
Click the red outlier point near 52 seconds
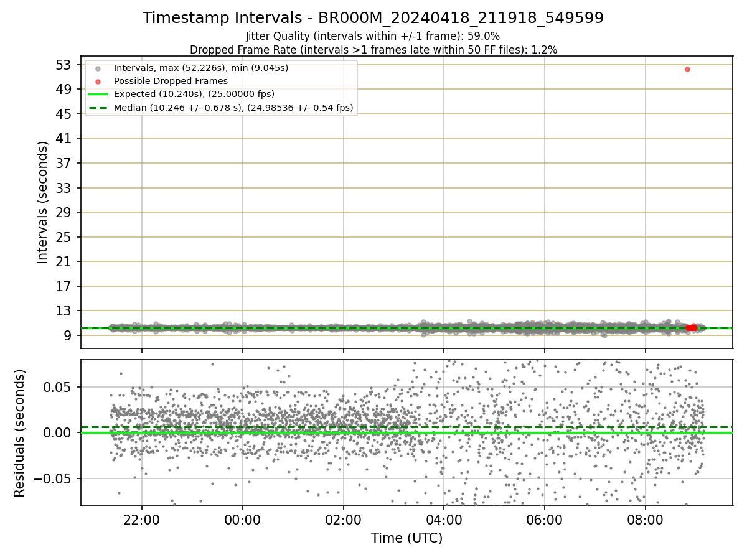point(687,69)
